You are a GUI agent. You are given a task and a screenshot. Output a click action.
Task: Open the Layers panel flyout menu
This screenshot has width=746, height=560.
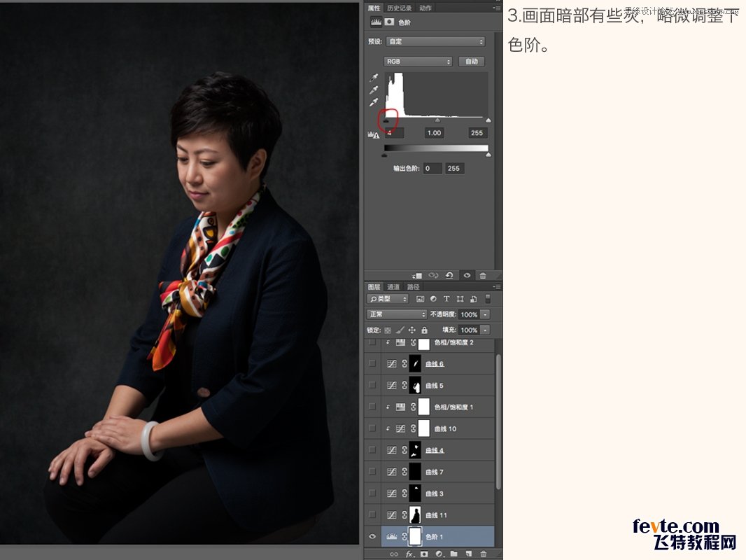[x=497, y=287]
